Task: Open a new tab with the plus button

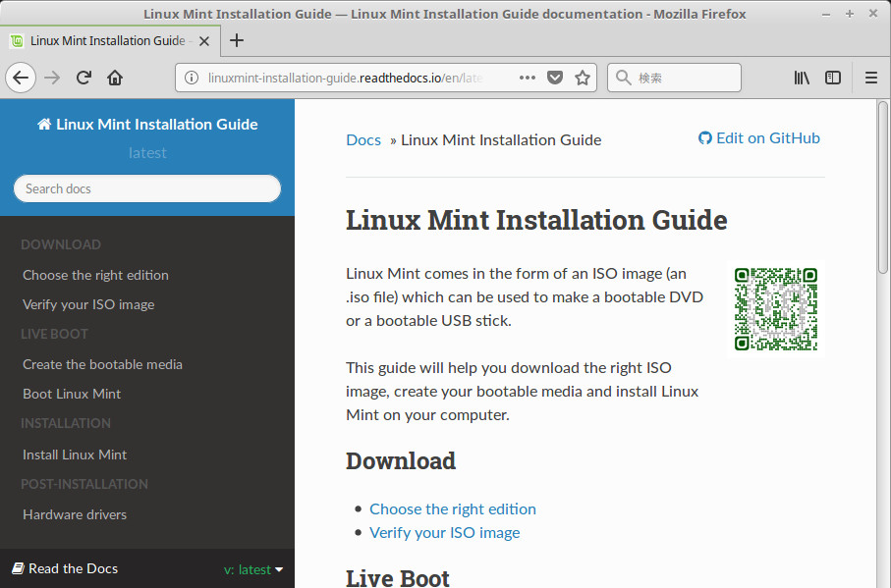Action: 237,40
